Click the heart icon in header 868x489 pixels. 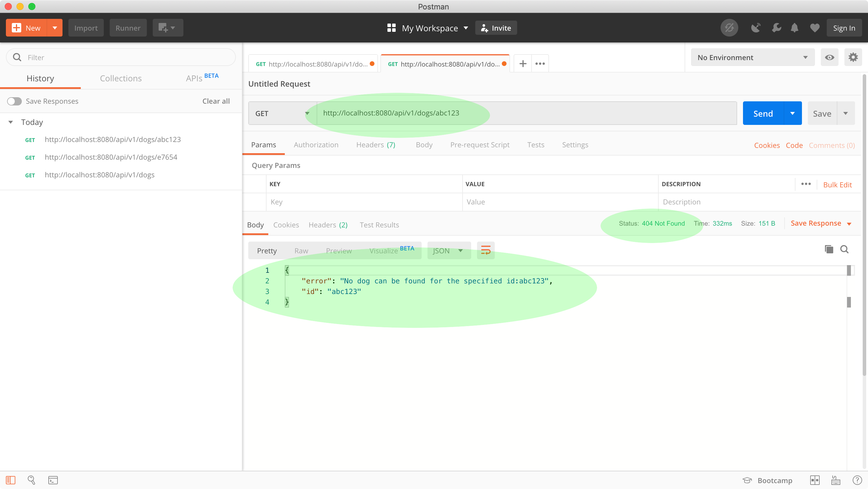pos(814,28)
